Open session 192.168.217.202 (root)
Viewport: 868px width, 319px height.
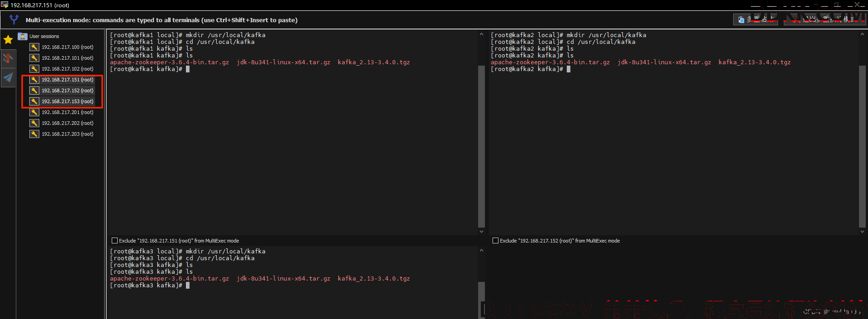click(67, 123)
